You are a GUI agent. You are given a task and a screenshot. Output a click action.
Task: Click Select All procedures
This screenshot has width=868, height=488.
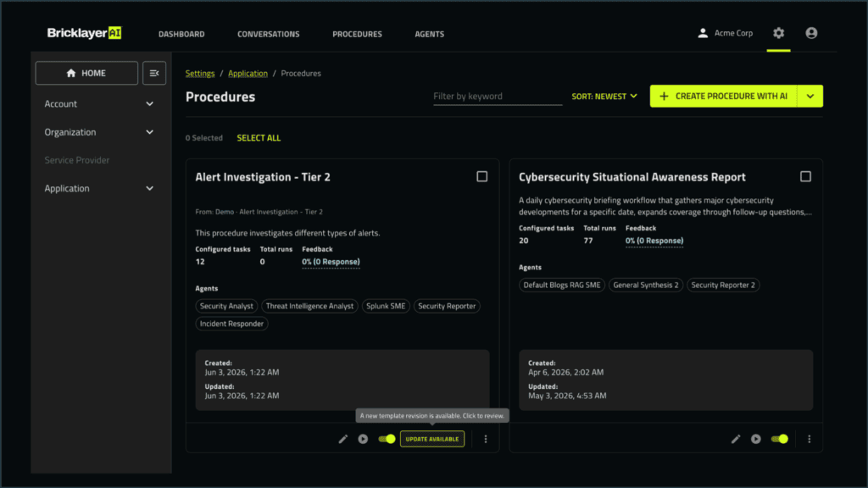point(259,138)
